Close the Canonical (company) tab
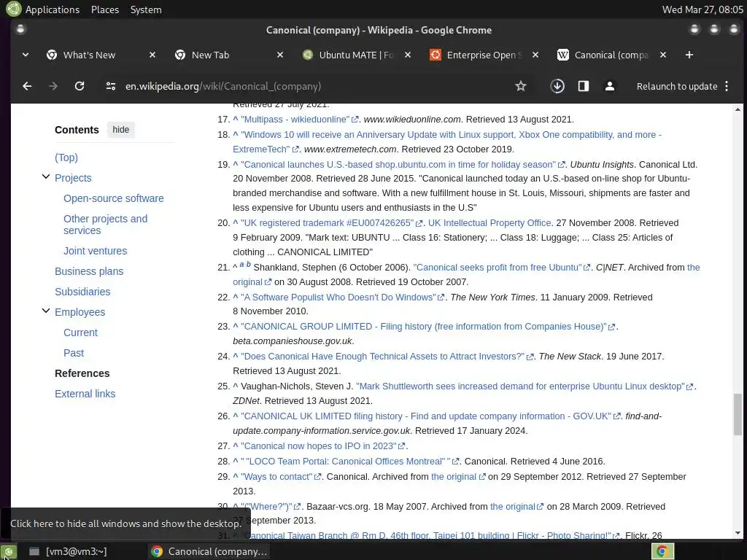The image size is (747, 560). [663, 55]
